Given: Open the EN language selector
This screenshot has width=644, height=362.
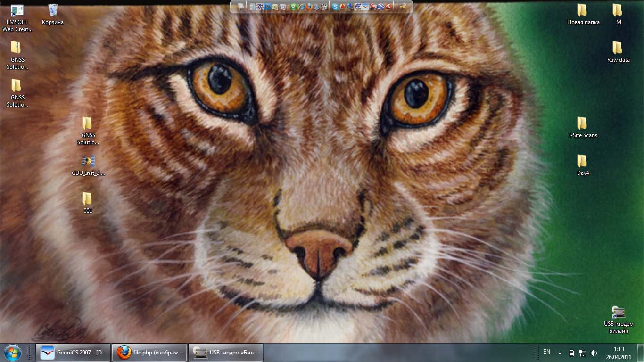Looking at the screenshot, I should tap(546, 352).
